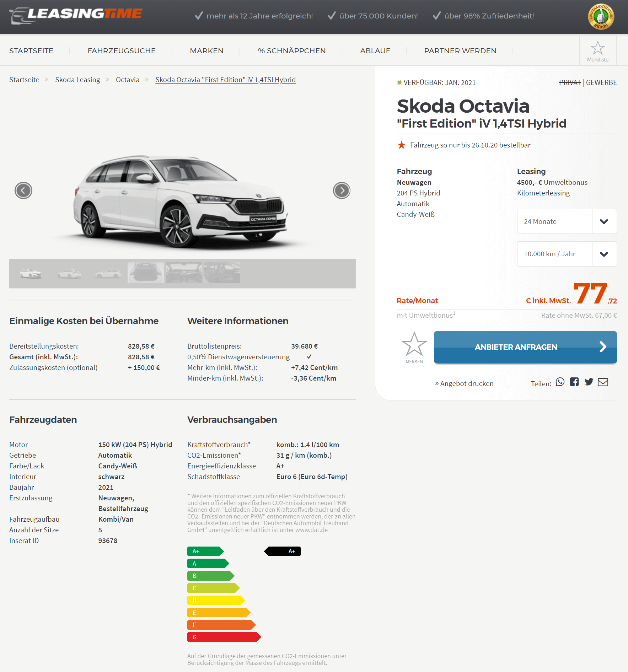Screen dimensions: 628x672
Task: Click 'Rate ohne MwSt. 67,00 €' text
Action: pyautogui.click(x=579, y=315)
